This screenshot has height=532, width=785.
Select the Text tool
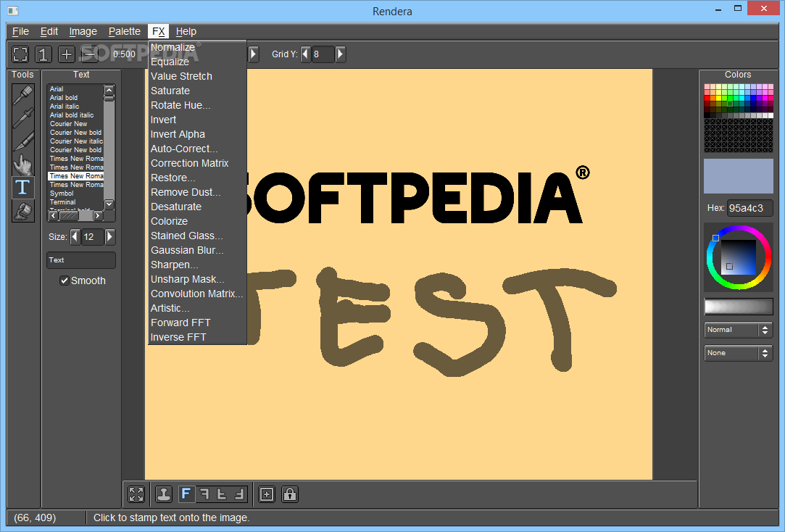pyautogui.click(x=23, y=187)
